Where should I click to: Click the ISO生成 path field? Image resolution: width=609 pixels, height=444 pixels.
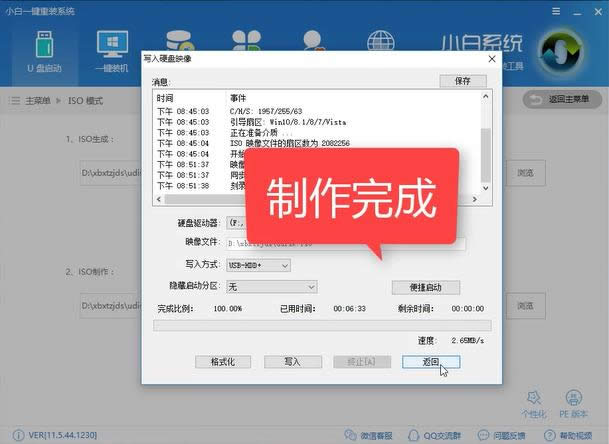tap(110, 172)
